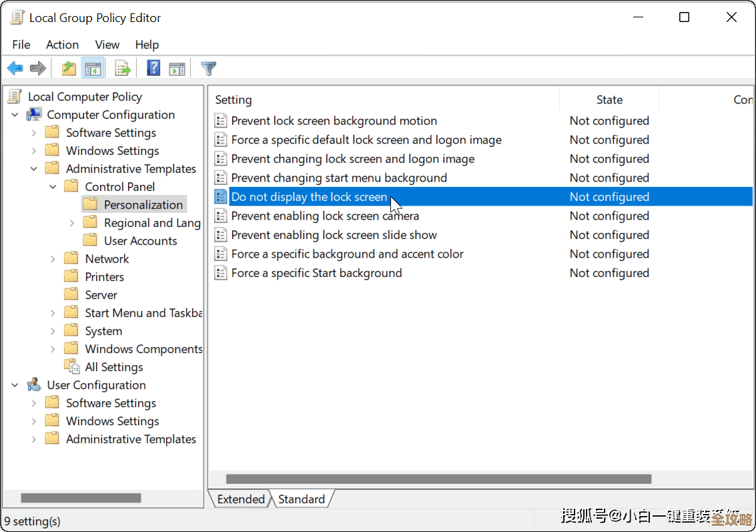Click the Export List toolbar icon
Screen dimensions: 756x532
(x=122, y=67)
